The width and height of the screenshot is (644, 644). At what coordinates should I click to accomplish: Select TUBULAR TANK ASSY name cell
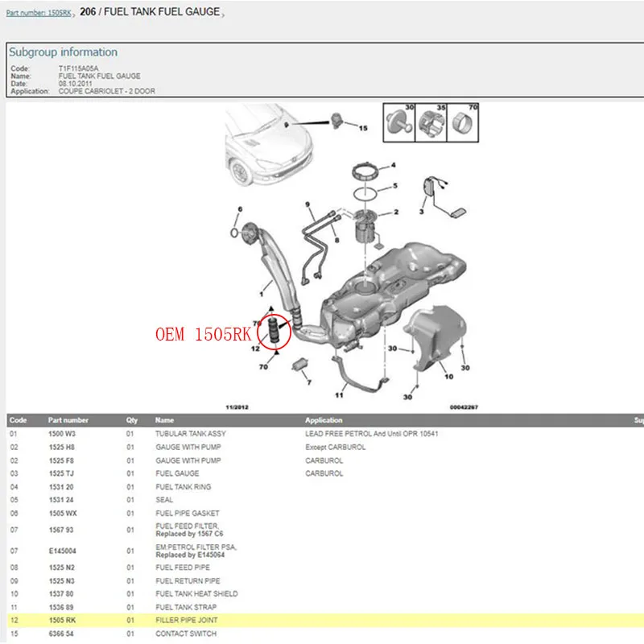191,434
